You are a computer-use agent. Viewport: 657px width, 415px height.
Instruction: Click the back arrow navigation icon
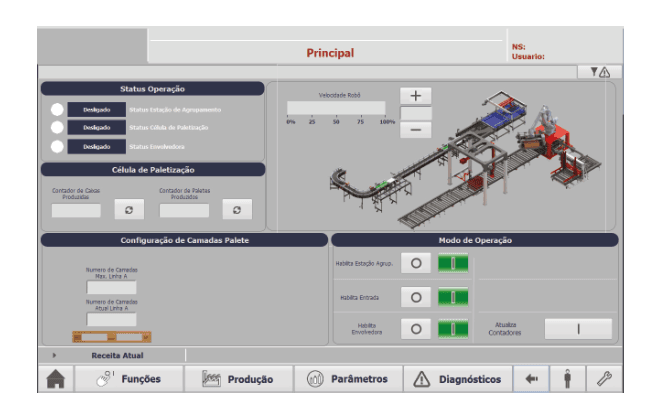point(531,379)
